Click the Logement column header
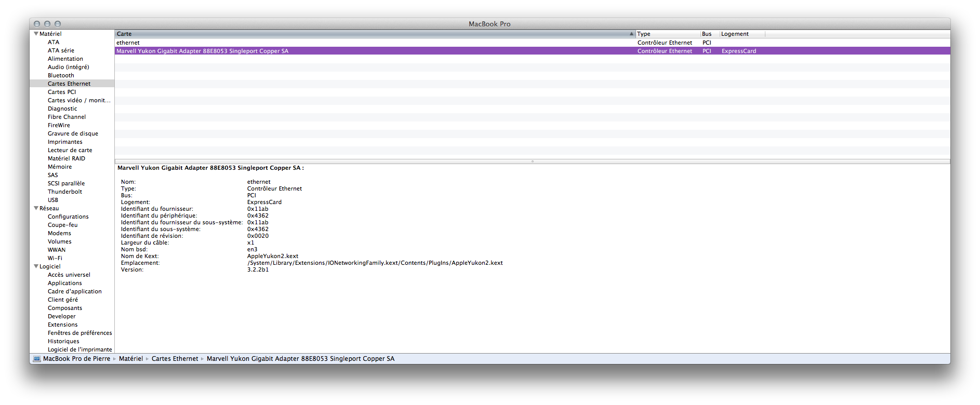Screen dimensions: 980x405 point(741,34)
